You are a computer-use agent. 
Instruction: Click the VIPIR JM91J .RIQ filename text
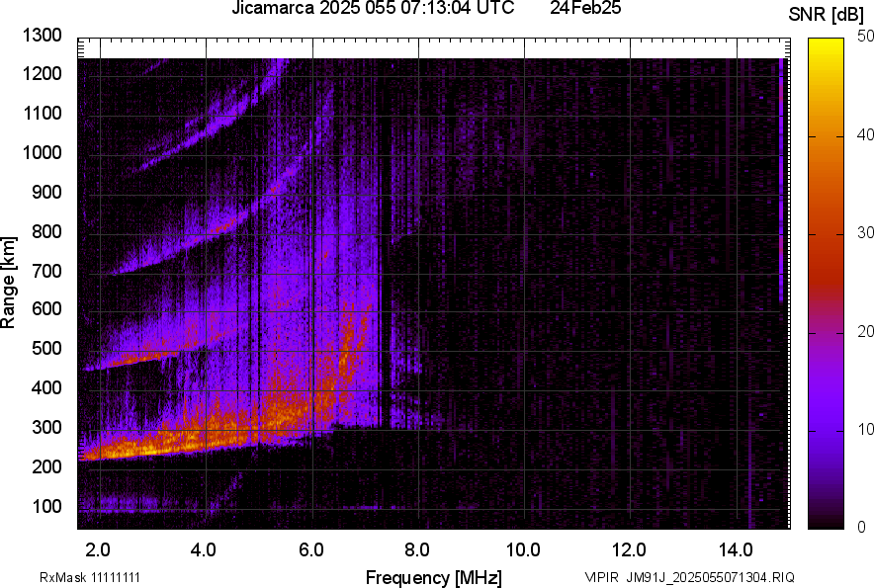click(689, 577)
